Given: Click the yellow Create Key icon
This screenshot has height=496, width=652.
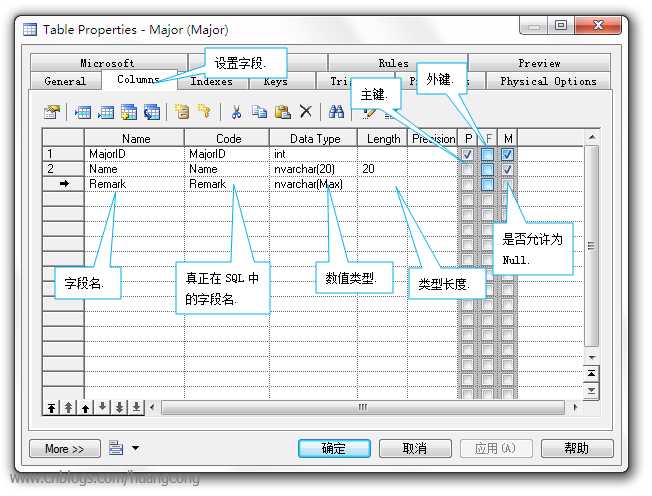Looking at the screenshot, I should [x=205, y=111].
